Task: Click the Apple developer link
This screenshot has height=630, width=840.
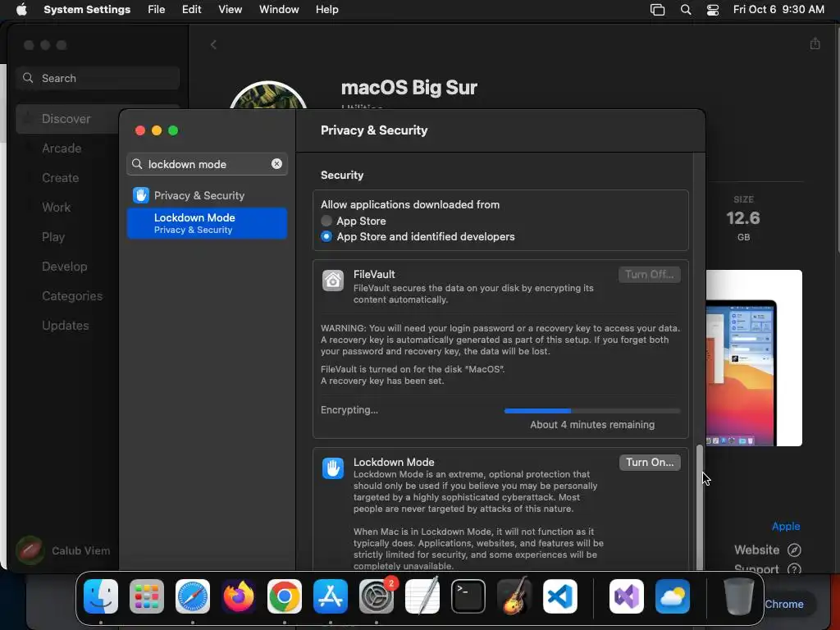Action: pyautogui.click(x=785, y=526)
